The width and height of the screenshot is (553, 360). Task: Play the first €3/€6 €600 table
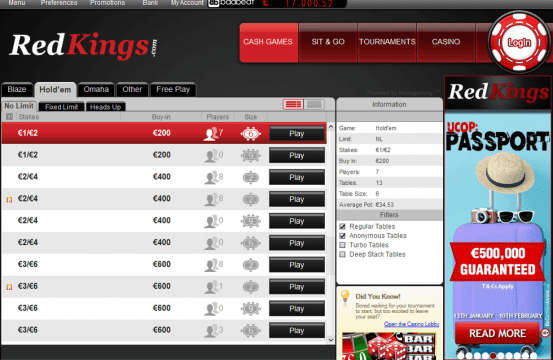click(x=297, y=265)
